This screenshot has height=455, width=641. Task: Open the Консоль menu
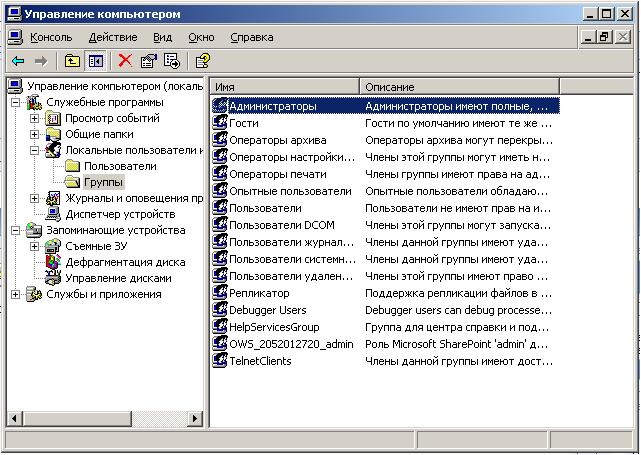pyautogui.click(x=51, y=38)
